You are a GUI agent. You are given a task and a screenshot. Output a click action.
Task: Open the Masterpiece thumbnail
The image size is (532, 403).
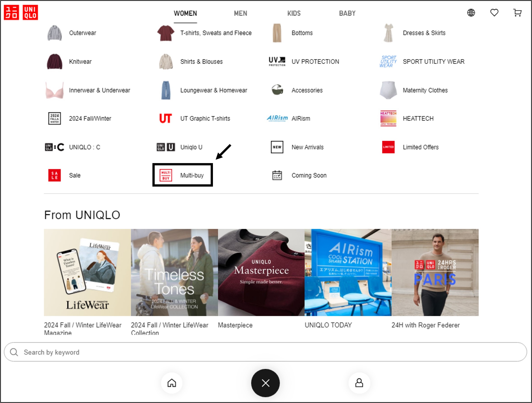point(261,272)
